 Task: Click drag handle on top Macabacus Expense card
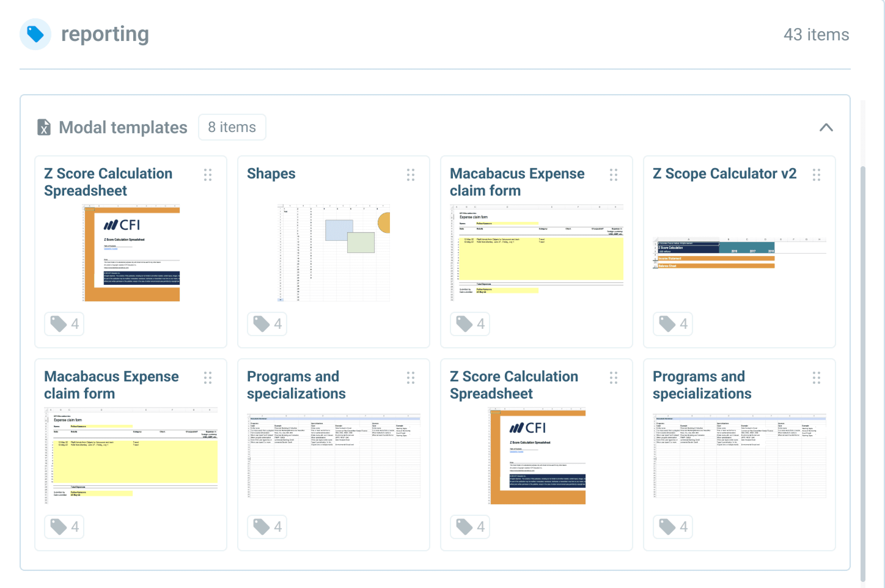click(614, 175)
